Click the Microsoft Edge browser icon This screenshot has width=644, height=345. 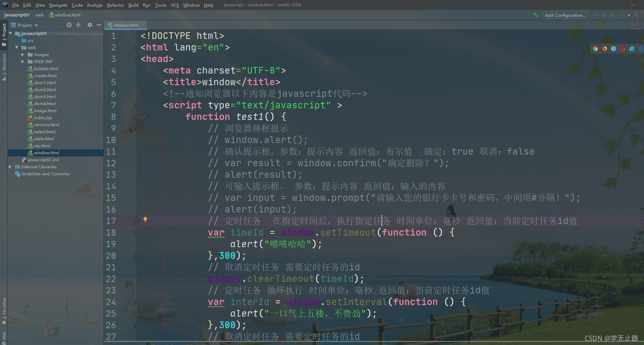[640, 49]
